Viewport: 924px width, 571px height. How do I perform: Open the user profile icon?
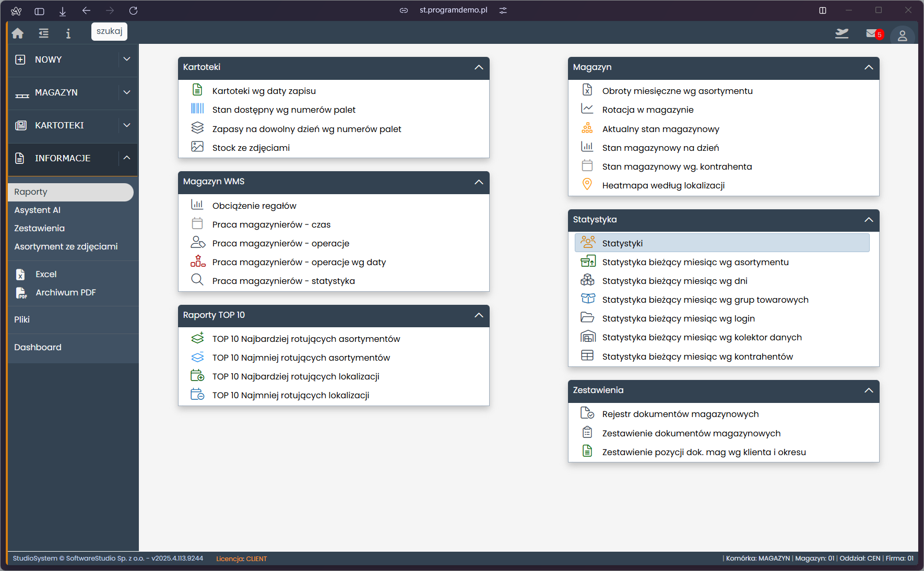[902, 35]
